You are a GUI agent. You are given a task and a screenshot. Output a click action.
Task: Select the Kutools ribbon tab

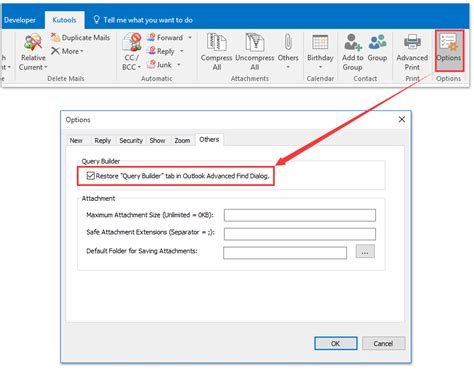64,20
